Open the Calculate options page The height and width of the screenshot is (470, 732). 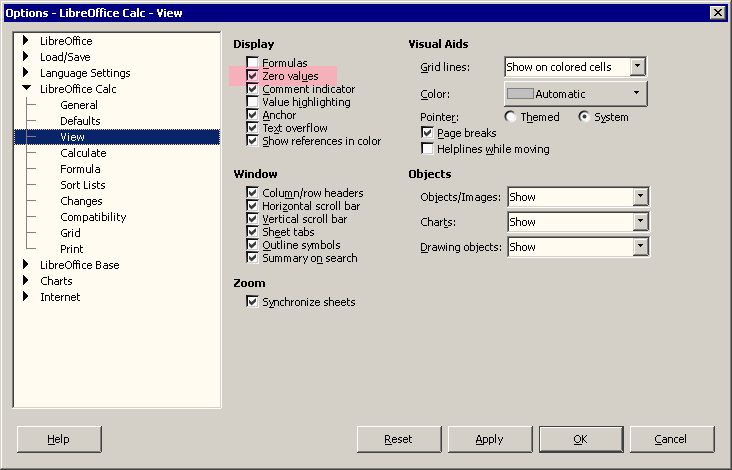tap(83, 153)
